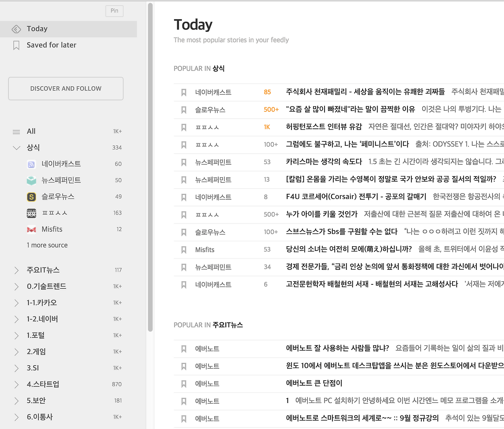The height and width of the screenshot is (429, 504).
Task: Click the 주요IT뉴스 unread count 117
Action: [118, 270]
